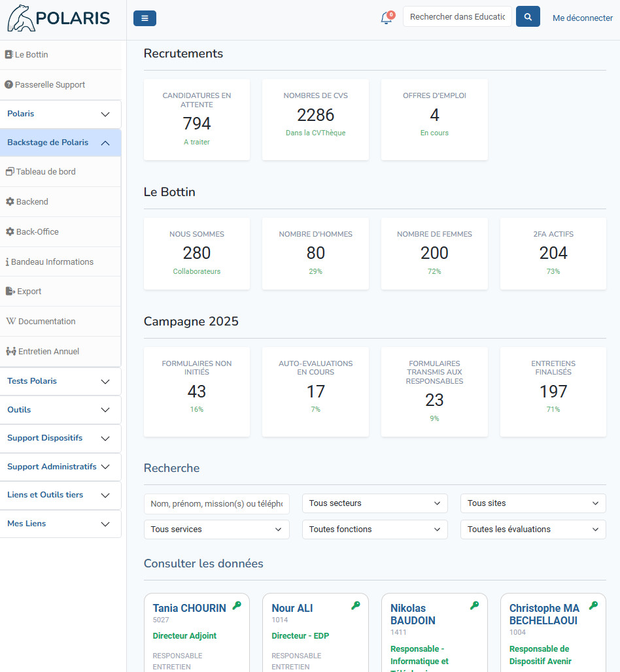Click the Me déconnecter link
This screenshot has height=672, width=620.
click(x=582, y=18)
